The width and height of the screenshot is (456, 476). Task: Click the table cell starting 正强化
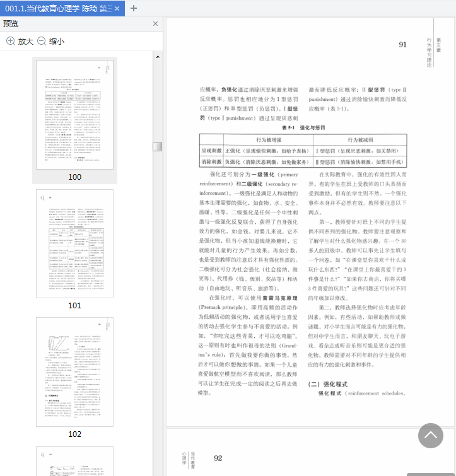click(267, 151)
